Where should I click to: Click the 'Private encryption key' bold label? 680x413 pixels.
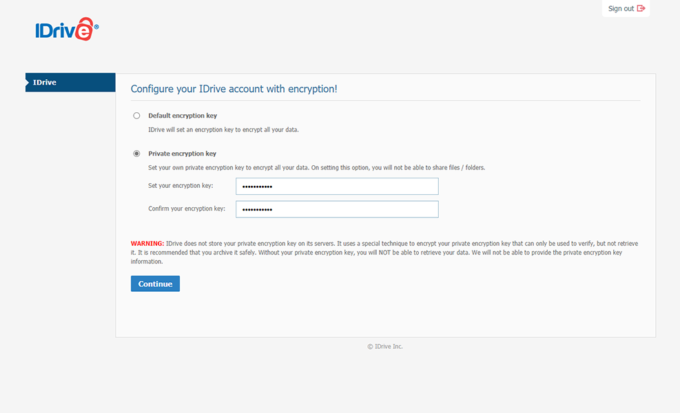182,154
